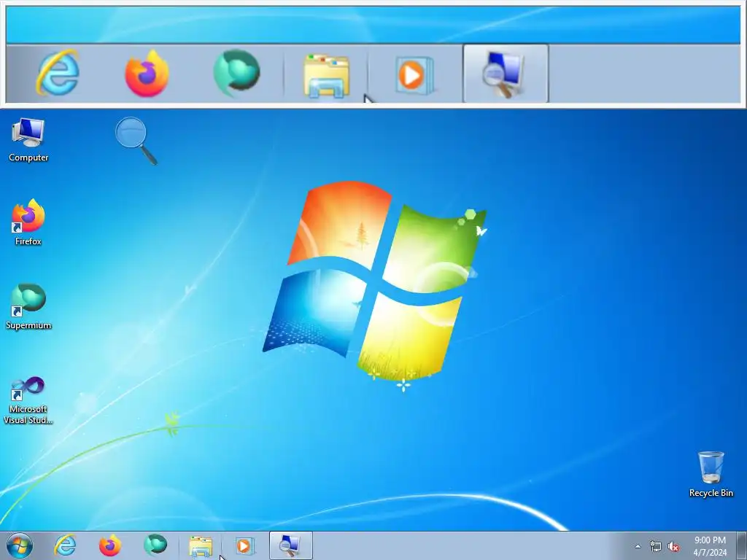
Task: Show hidden tray icons arrow
Action: 638,546
